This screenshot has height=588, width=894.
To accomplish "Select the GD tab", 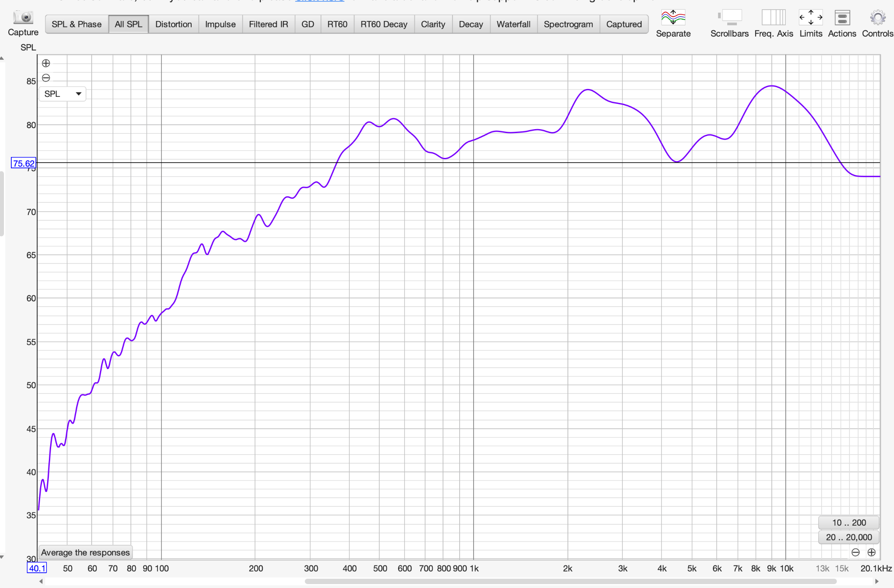I will (308, 24).
